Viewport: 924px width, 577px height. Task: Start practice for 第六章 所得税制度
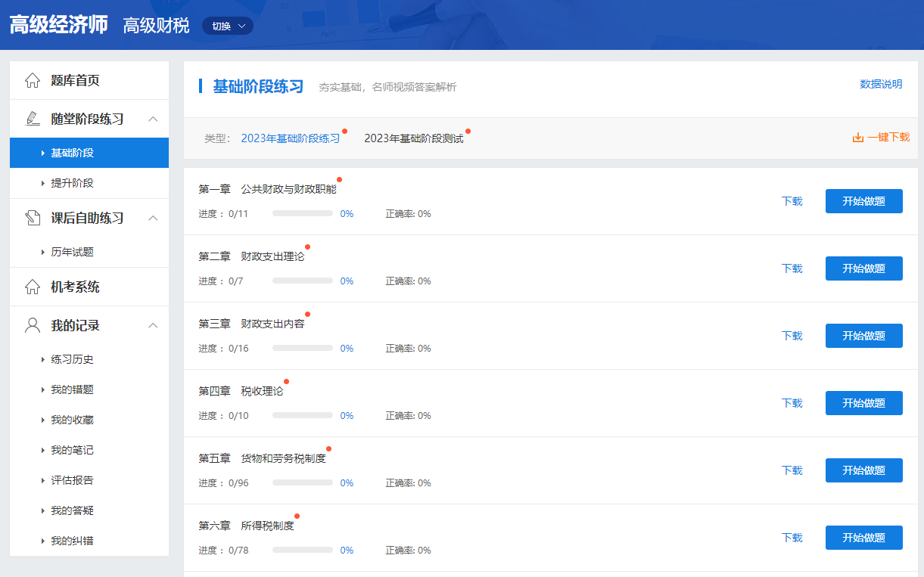[863, 538]
